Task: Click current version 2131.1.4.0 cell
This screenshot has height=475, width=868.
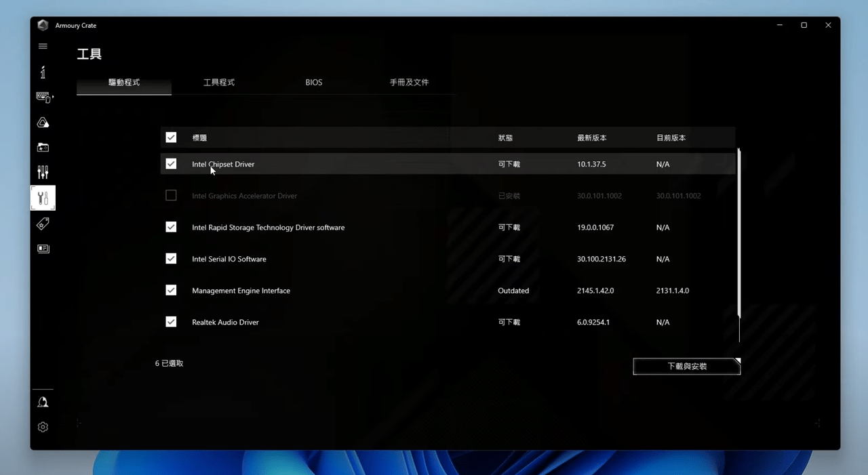Action: (673, 291)
